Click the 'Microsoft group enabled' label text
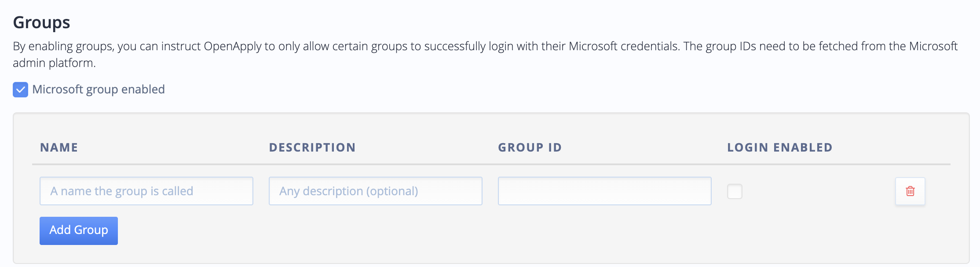980x267 pixels. (99, 89)
